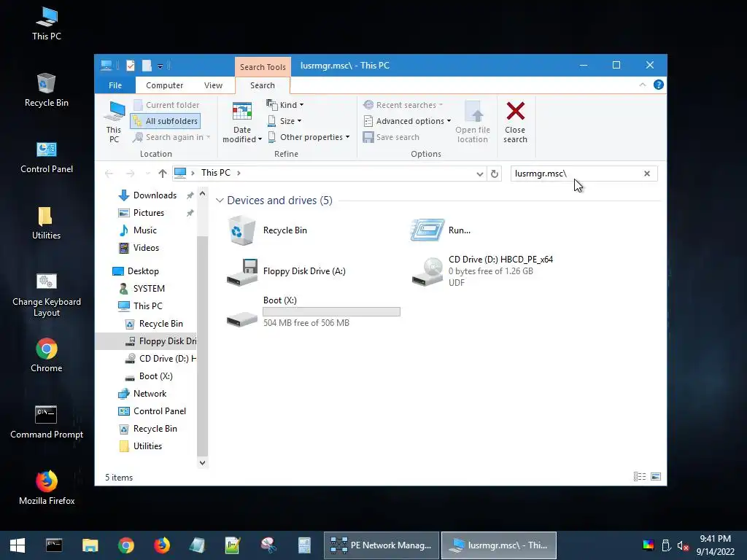Open the Recycle Bin desktop shortcut
The height and width of the screenshot is (560, 747).
pyautogui.click(x=47, y=90)
